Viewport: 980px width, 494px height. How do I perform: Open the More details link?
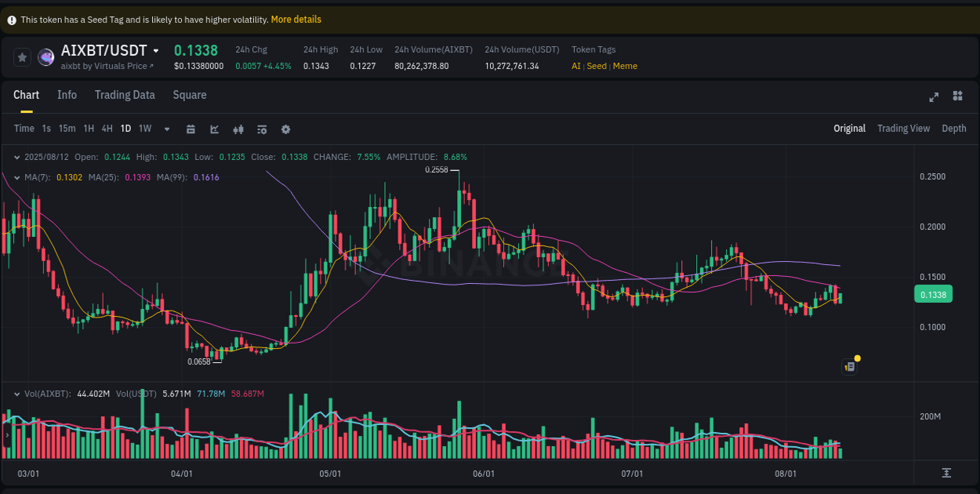point(296,19)
